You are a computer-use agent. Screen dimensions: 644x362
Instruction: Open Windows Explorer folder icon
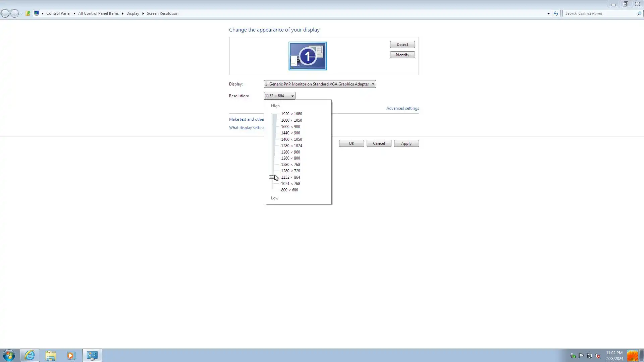tap(51, 355)
